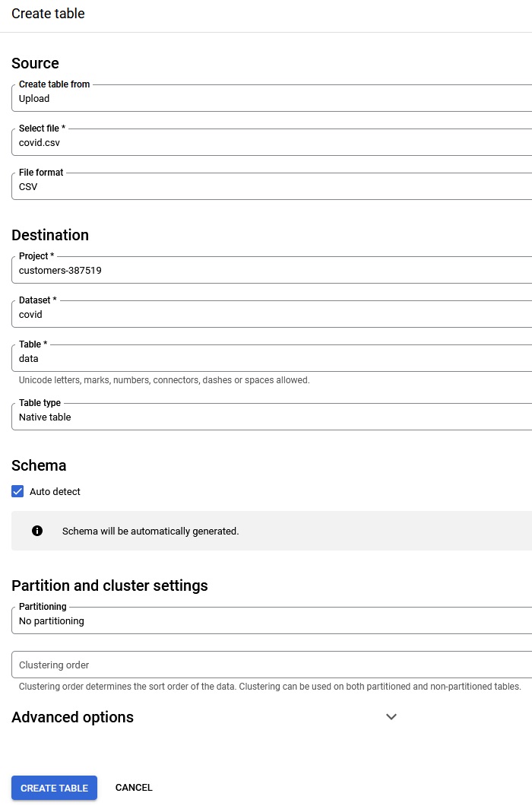Click the Auto detect label text
This screenshot has height=806, width=532.
[x=55, y=491]
